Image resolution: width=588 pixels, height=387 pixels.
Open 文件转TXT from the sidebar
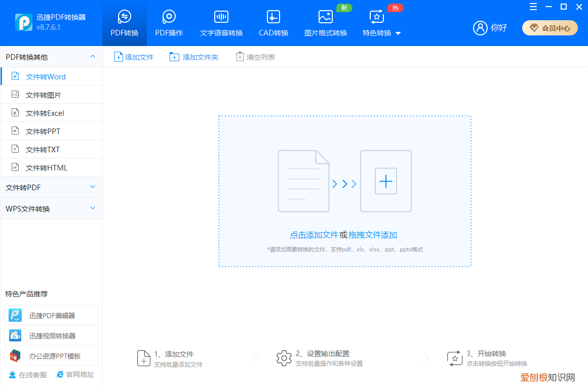tap(46, 149)
